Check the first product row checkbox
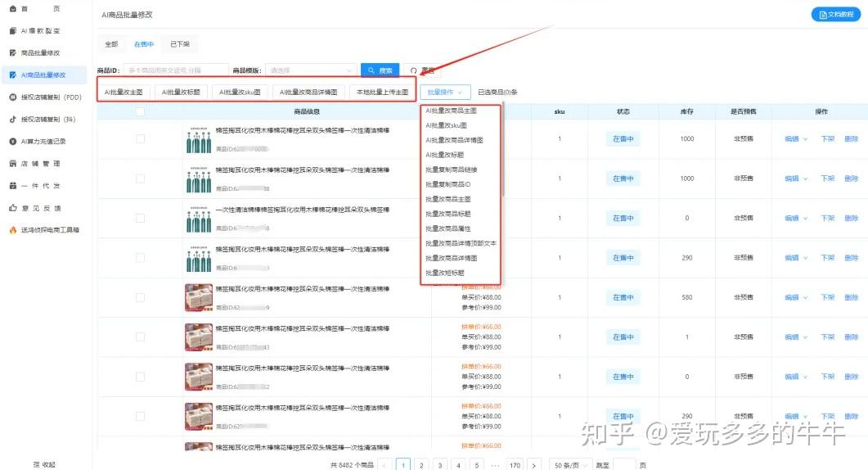Viewport: 868px width, 470px height. 140,139
